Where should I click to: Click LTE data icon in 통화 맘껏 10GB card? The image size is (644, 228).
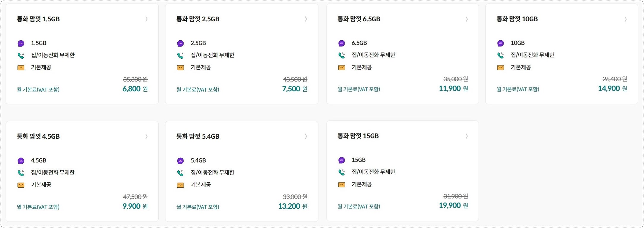pos(501,43)
